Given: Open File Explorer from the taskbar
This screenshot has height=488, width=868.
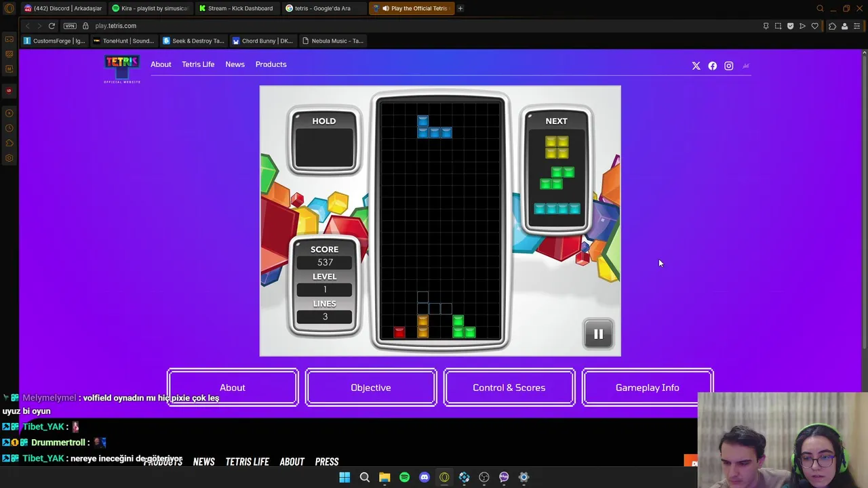Looking at the screenshot, I should click(x=384, y=477).
